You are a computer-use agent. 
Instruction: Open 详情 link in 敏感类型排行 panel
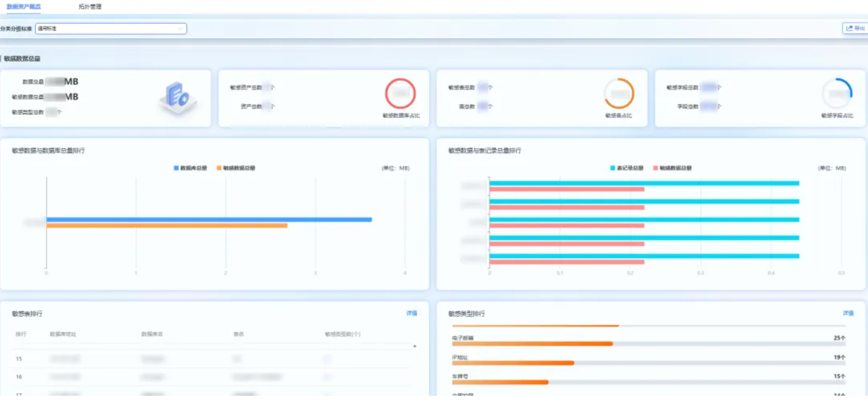(848, 313)
